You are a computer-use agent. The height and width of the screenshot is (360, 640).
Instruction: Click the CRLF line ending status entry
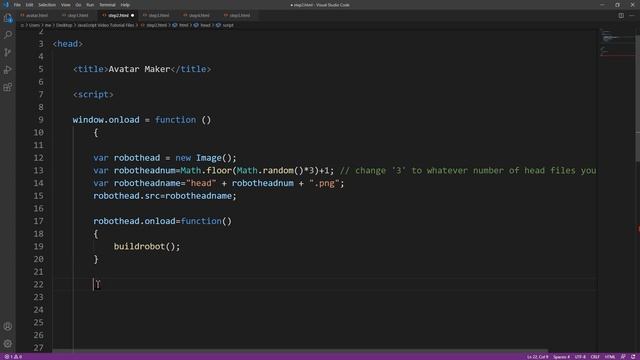(x=595, y=357)
